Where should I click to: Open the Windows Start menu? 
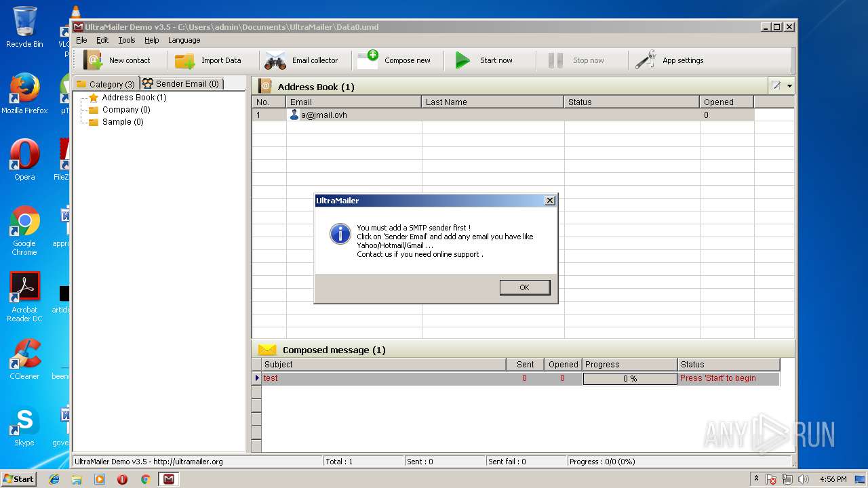pyautogui.click(x=19, y=479)
